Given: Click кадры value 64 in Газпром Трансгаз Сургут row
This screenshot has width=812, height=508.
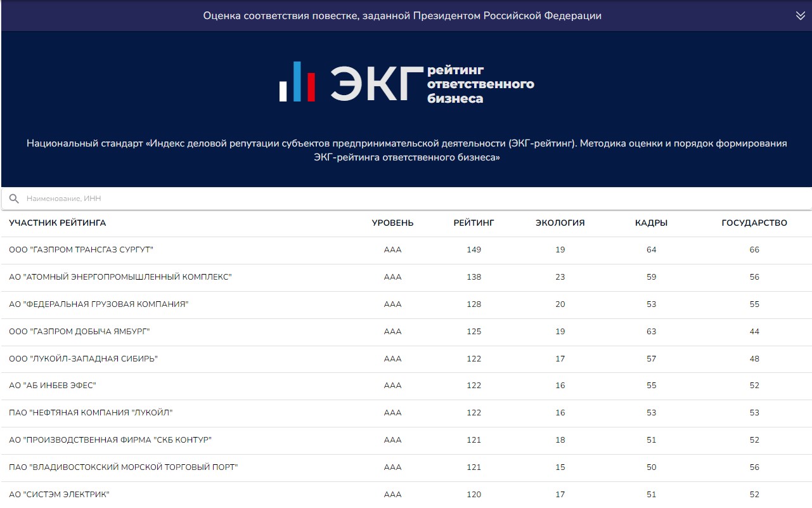Looking at the screenshot, I should pyautogui.click(x=652, y=250).
